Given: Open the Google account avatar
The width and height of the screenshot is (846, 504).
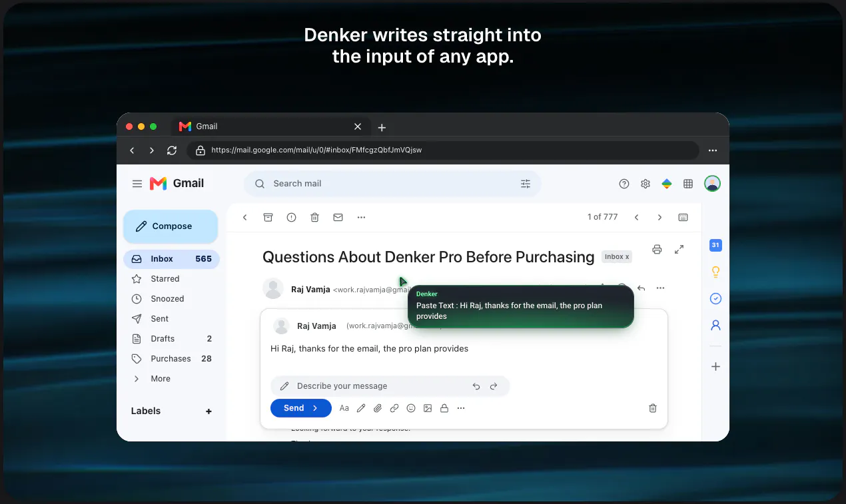Looking at the screenshot, I should [x=713, y=184].
